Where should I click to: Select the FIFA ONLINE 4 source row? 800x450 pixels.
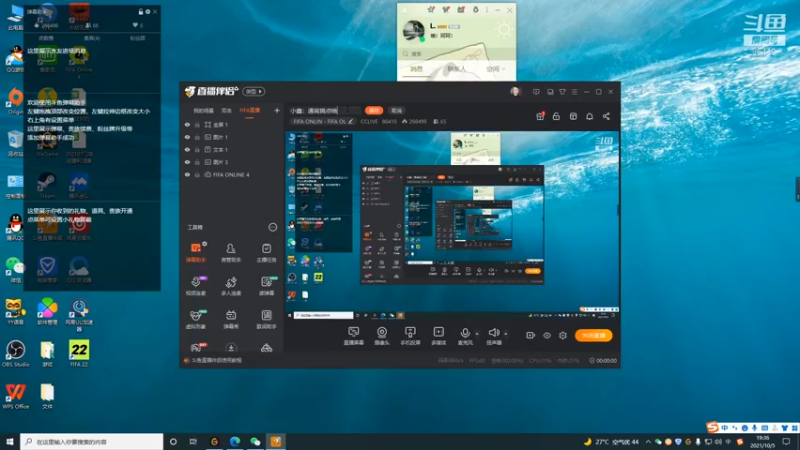point(232,174)
